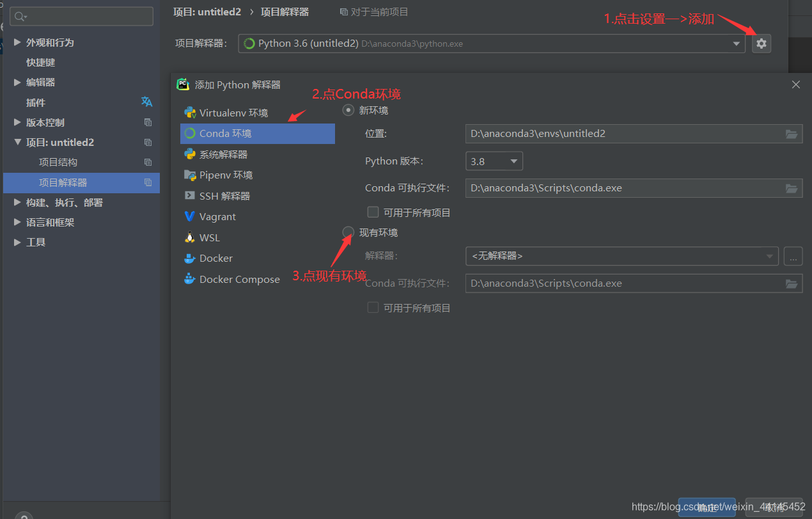
Task: Expand the 构建、执行、部署 node
Action: point(17,202)
